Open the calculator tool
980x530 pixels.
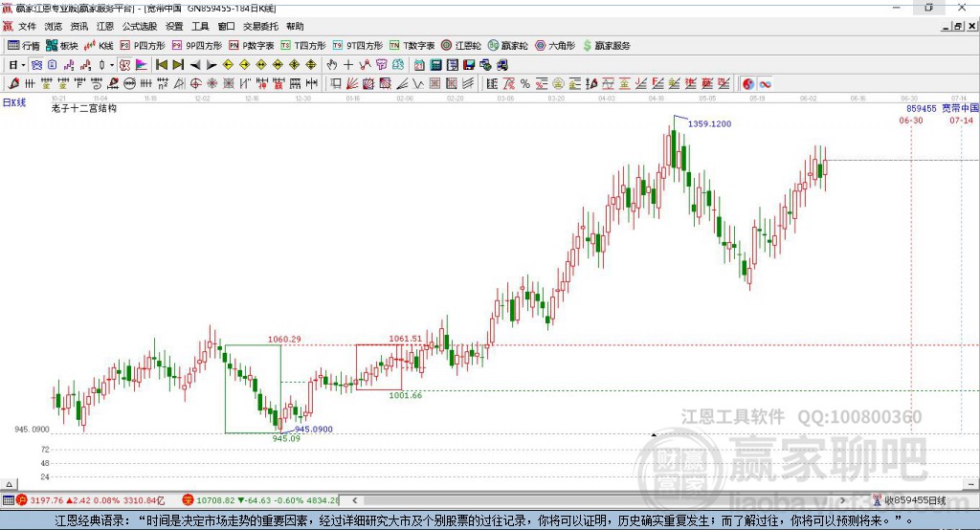point(435,65)
